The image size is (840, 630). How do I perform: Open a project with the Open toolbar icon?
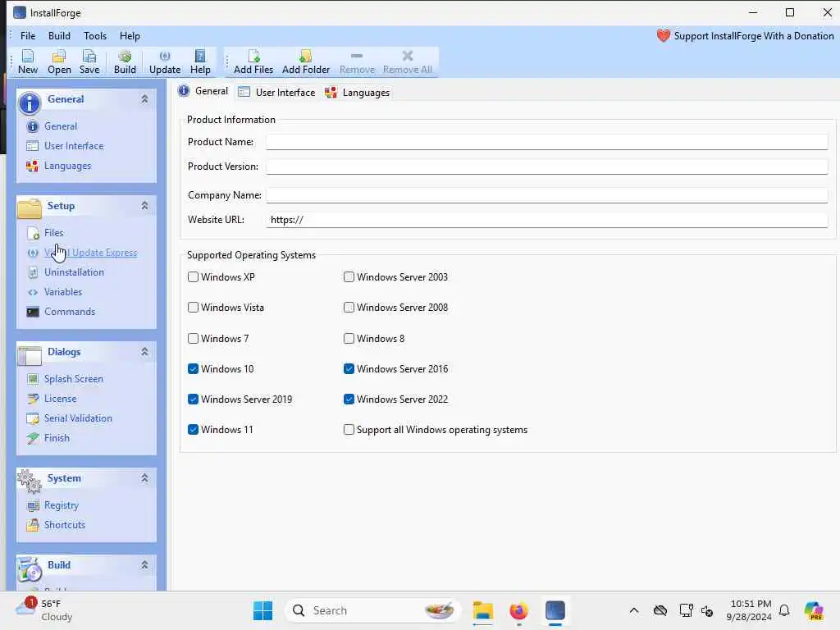click(59, 62)
